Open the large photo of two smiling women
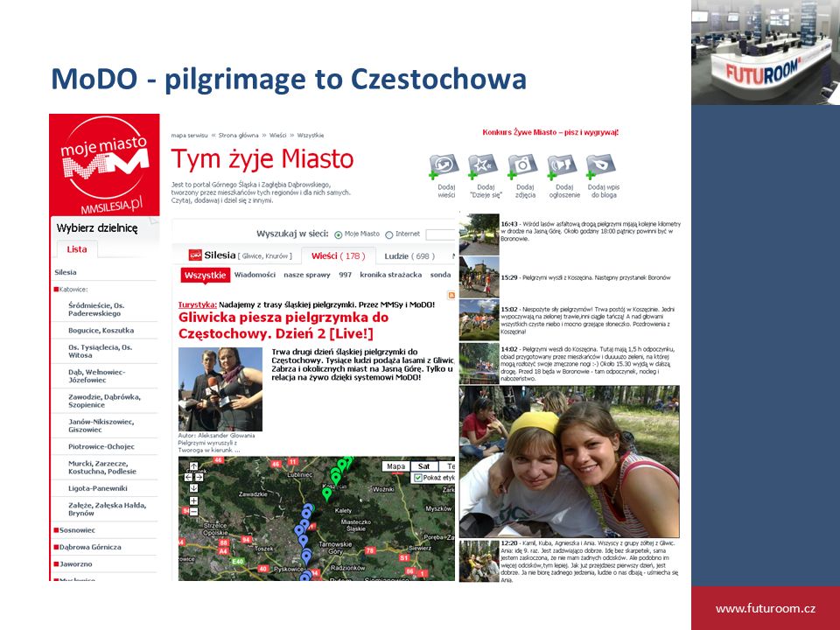Image resolution: width=840 pixels, height=630 pixels. pyautogui.click(x=570, y=462)
